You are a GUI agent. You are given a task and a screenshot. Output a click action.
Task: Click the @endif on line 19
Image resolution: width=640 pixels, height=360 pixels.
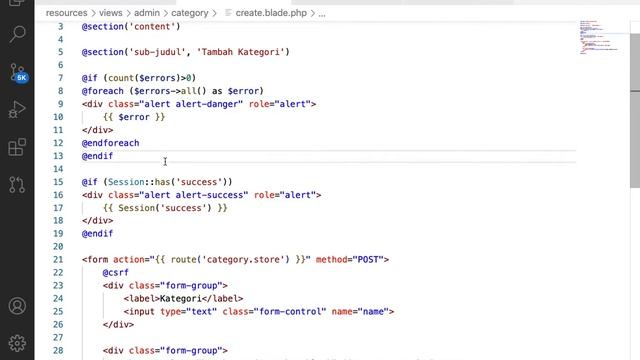[97, 233]
